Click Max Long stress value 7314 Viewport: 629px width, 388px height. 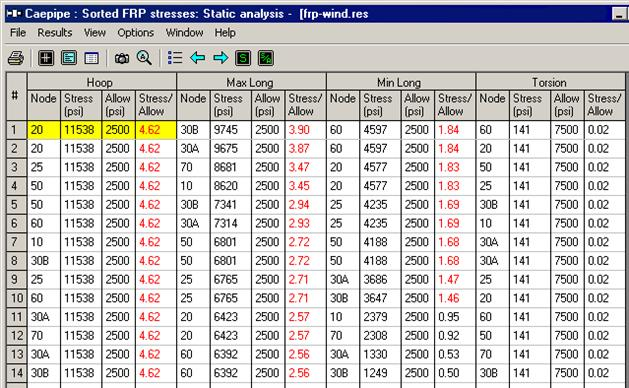[226, 223]
